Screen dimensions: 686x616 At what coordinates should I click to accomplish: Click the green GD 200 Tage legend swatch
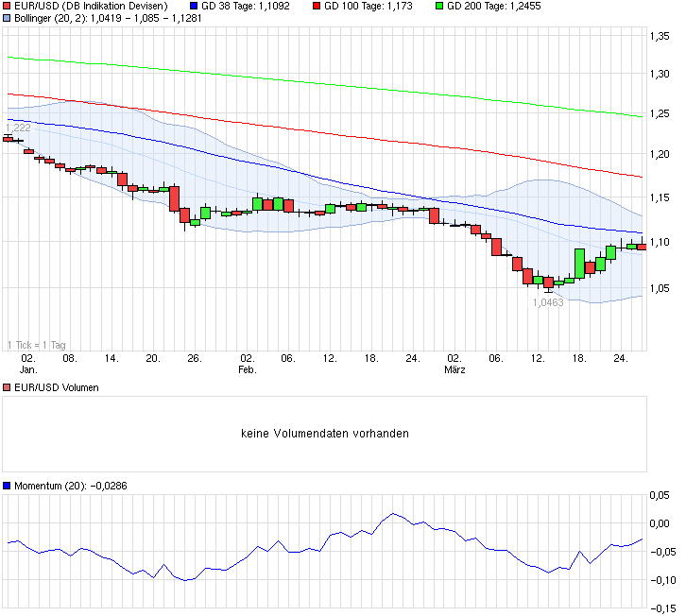click(439, 6)
